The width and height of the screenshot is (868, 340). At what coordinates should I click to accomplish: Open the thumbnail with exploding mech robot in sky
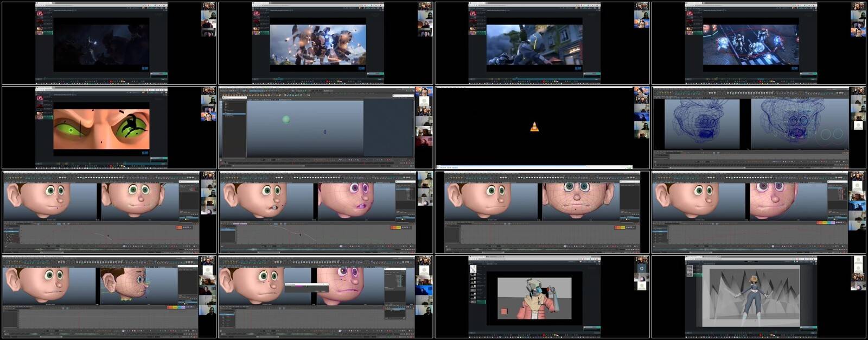[x=325, y=43]
